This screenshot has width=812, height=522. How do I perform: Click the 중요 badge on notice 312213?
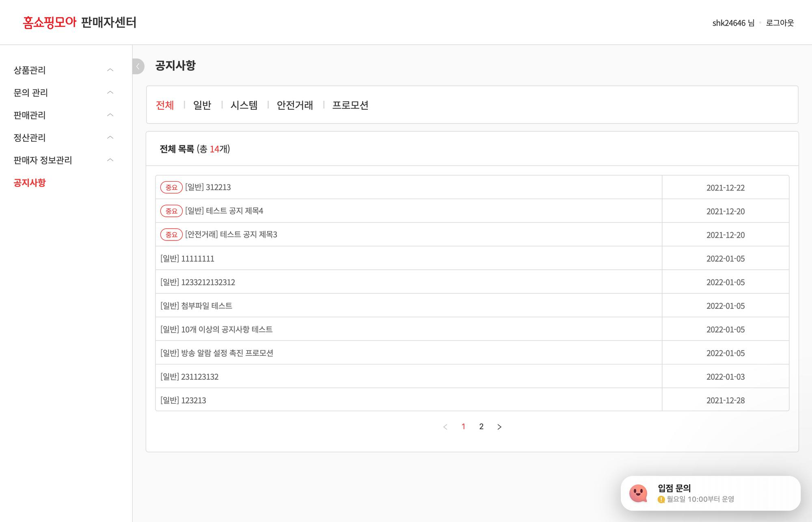(x=171, y=187)
